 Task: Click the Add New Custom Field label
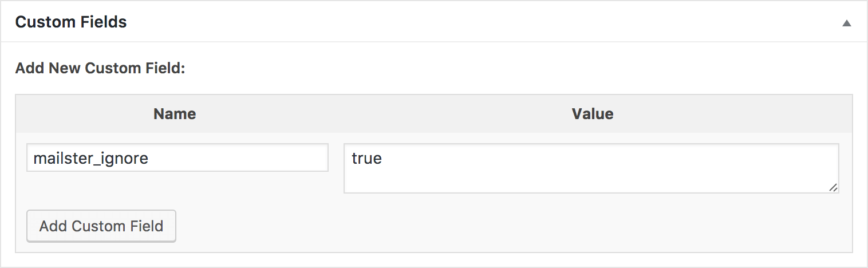100,68
